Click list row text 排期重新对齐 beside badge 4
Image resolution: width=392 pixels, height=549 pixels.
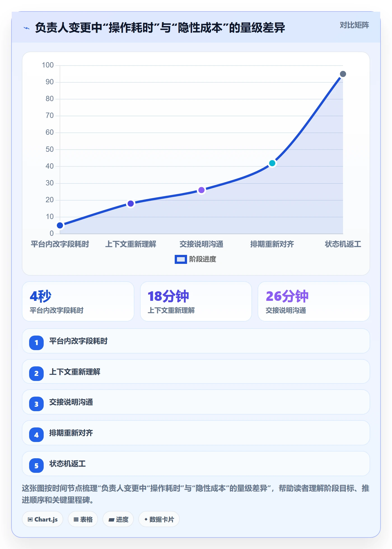click(x=71, y=433)
